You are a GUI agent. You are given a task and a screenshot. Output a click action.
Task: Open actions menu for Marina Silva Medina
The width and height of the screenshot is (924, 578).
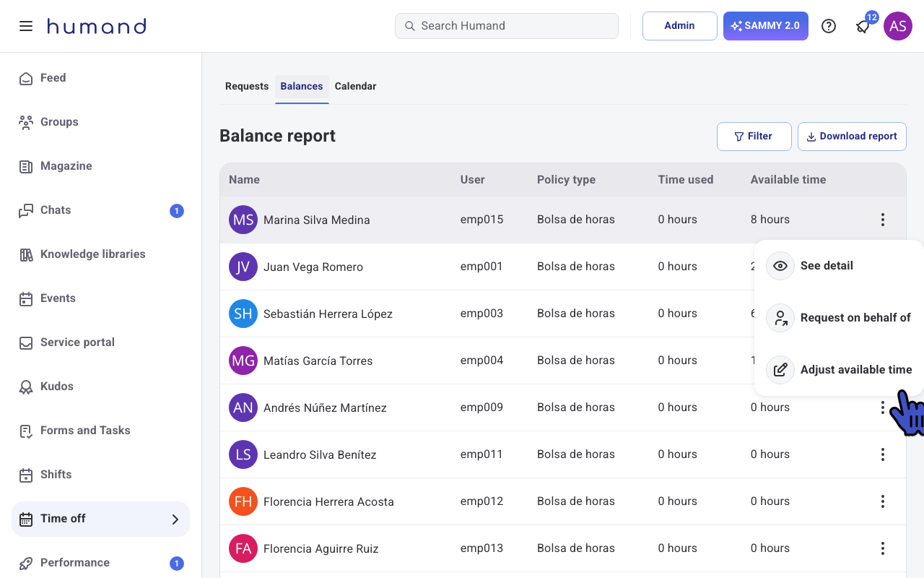pos(882,220)
